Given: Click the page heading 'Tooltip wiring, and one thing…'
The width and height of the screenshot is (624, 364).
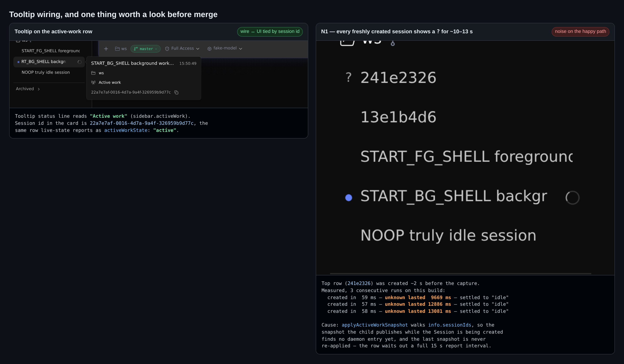Looking at the screenshot, I should click(113, 14).
